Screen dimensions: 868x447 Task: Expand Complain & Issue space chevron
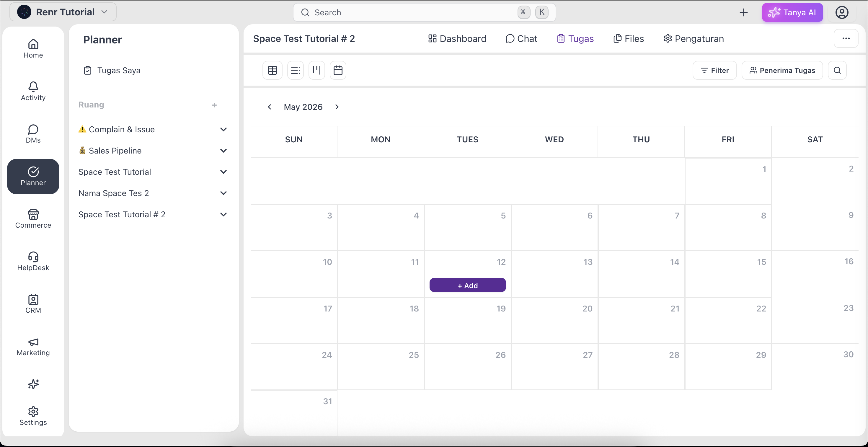coord(223,129)
